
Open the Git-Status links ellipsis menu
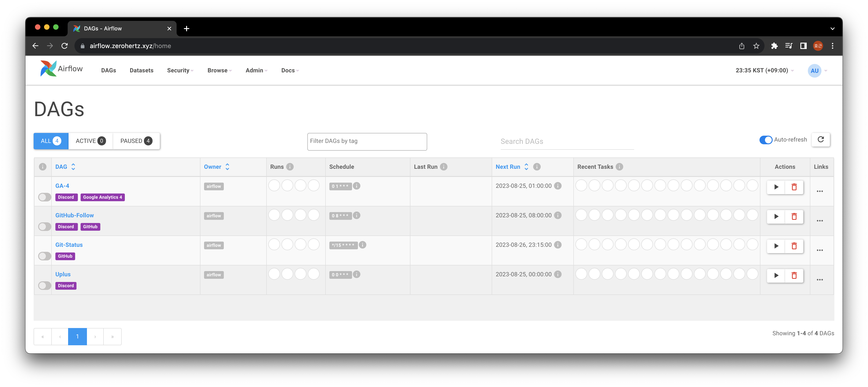pyautogui.click(x=820, y=250)
